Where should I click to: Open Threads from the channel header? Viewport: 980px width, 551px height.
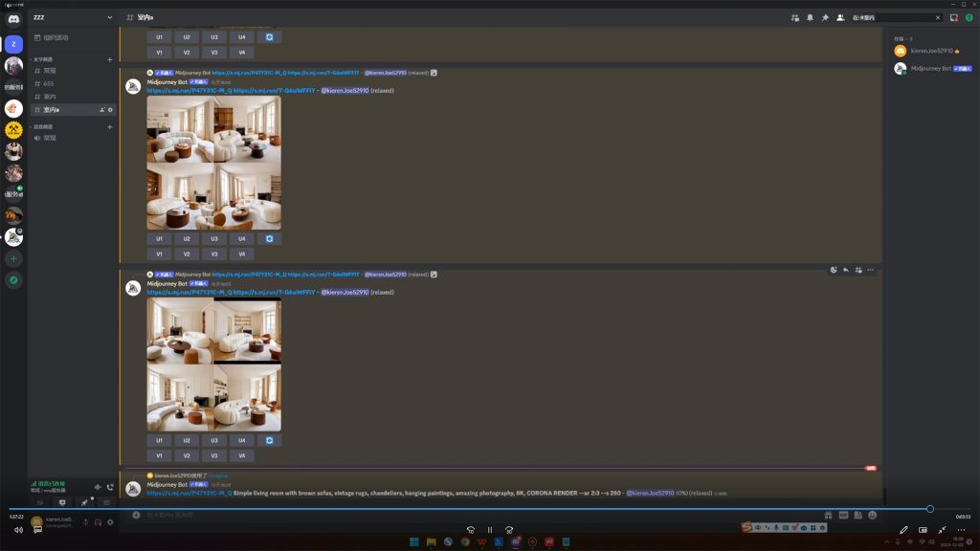click(x=794, y=17)
